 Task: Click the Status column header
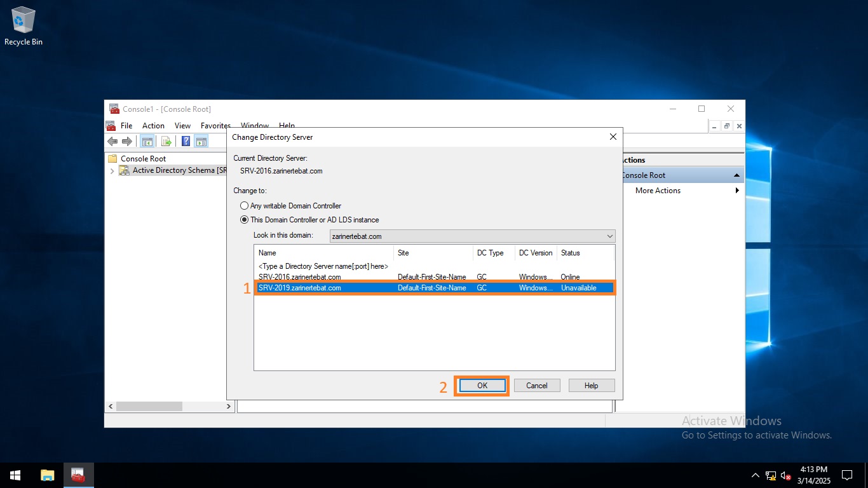585,253
